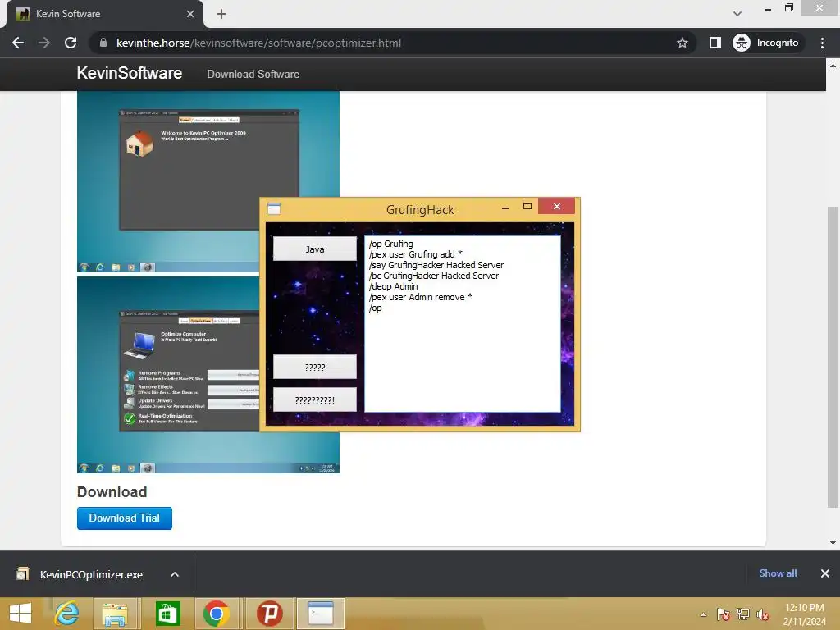Open the network tray icon
This screenshot has height=630, width=840.
(743, 614)
